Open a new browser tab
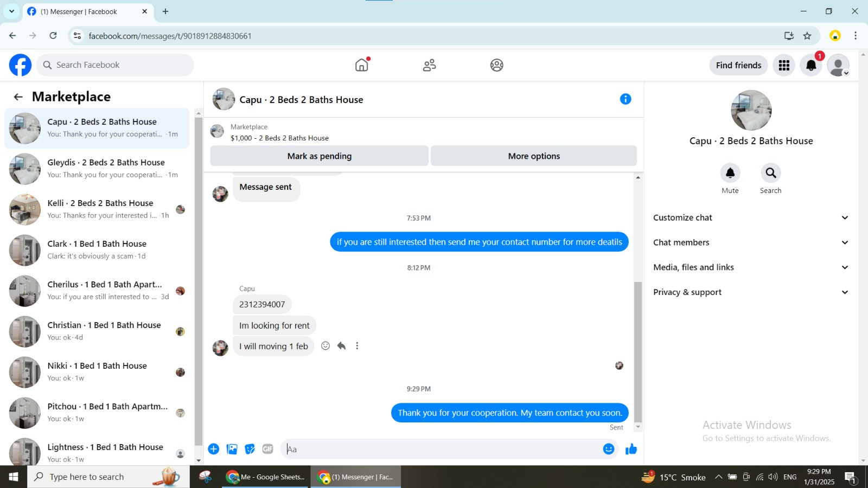The width and height of the screenshot is (868, 488). click(165, 11)
